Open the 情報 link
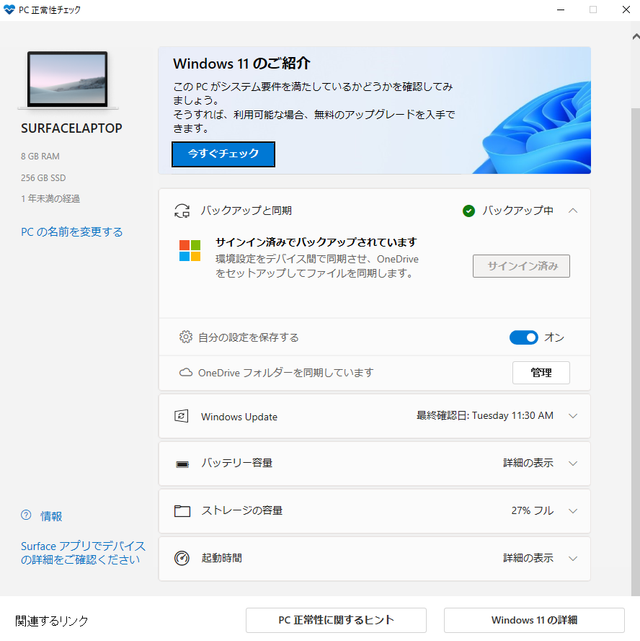 coord(51,516)
